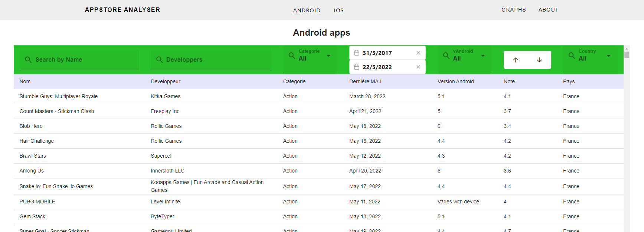Select the Blob Hero app name
Image resolution: width=644 pixels, height=232 pixels.
[x=31, y=126]
